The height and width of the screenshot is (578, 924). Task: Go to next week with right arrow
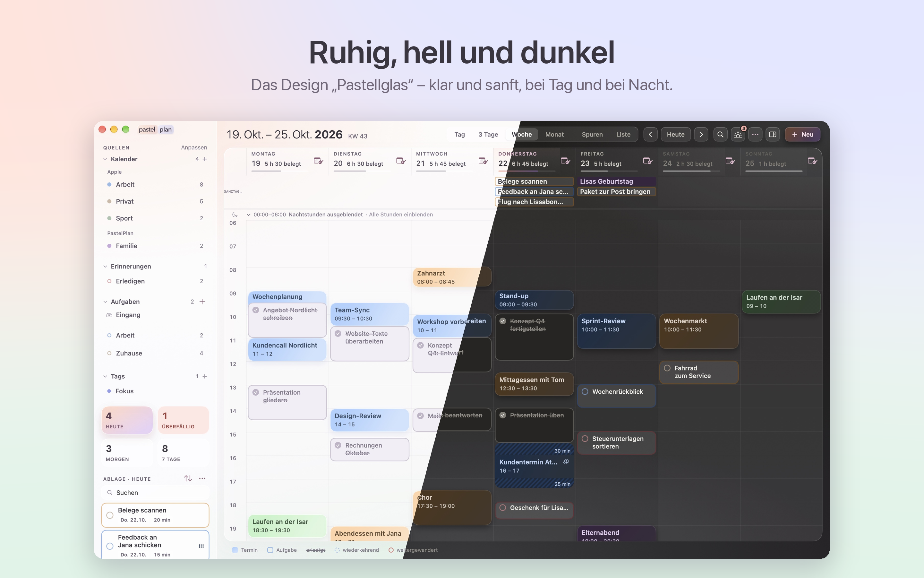coord(701,135)
